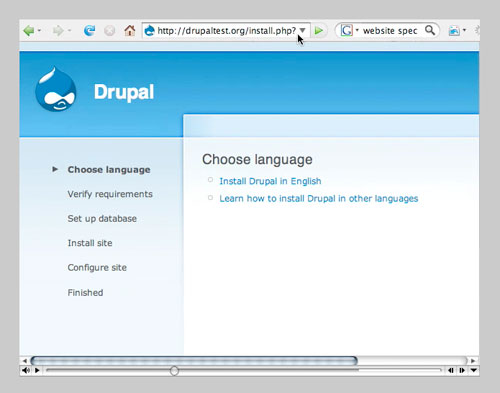The height and width of the screenshot is (393, 500).
Task: Click the drupaltest.org URL address field
Action: 226,31
